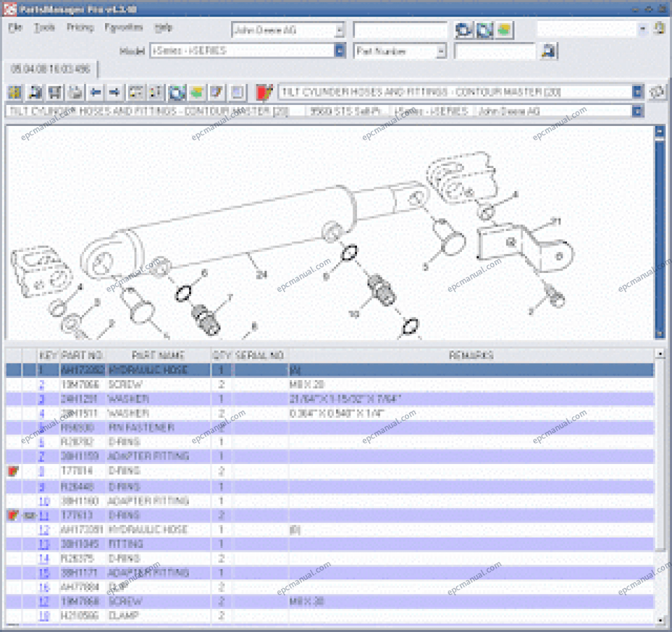This screenshot has height=632, width=672.
Task: Click key link 18 for CLAMP
Action: 44,616
